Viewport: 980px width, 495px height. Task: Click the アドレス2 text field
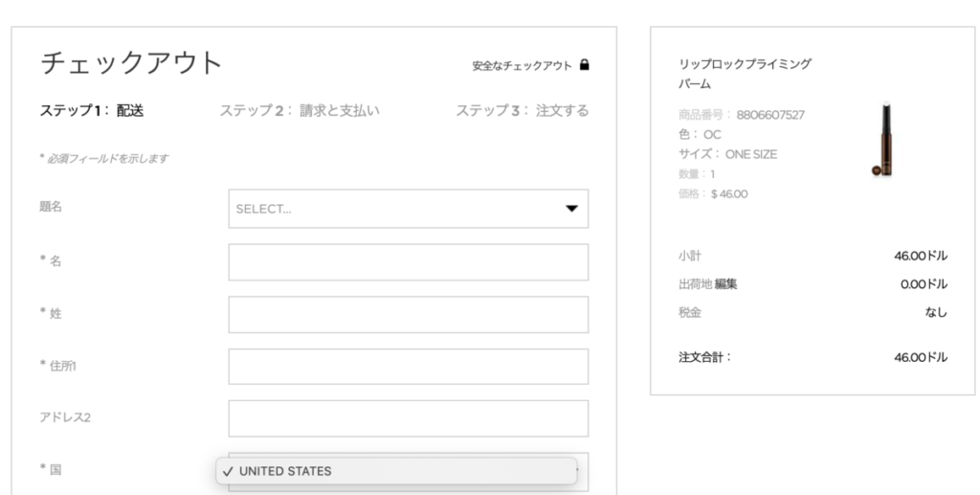point(408,418)
